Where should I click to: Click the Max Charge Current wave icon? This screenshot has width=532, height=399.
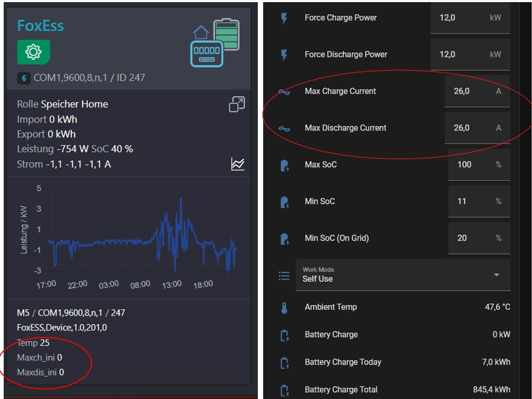click(x=284, y=92)
